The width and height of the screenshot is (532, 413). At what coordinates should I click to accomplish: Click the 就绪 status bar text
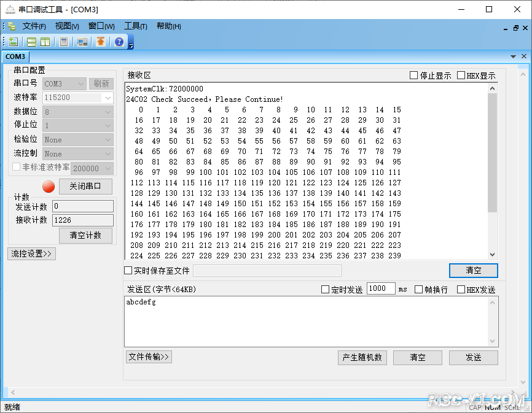(12, 407)
